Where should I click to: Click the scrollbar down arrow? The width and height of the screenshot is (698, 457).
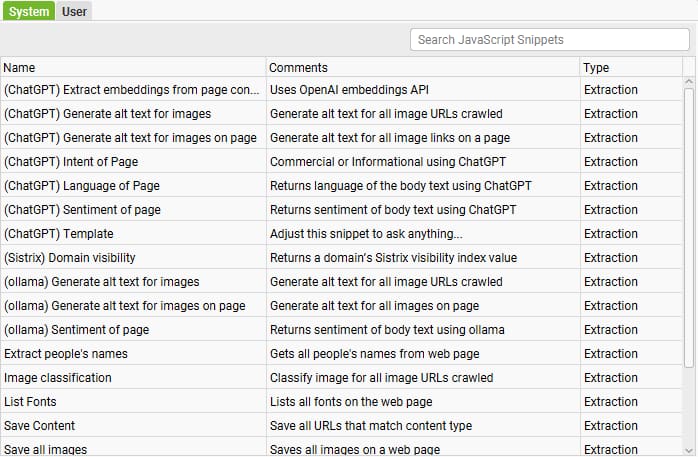pyautogui.click(x=689, y=450)
